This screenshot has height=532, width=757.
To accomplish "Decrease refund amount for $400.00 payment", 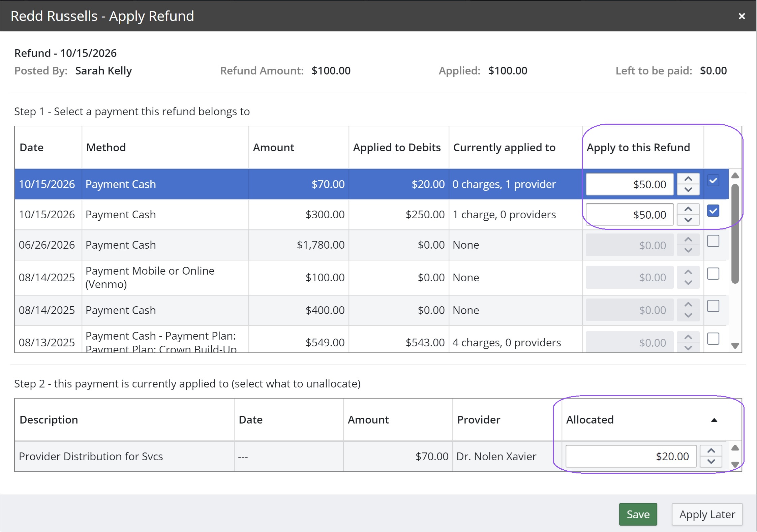I will pyautogui.click(x=688, y=315).
